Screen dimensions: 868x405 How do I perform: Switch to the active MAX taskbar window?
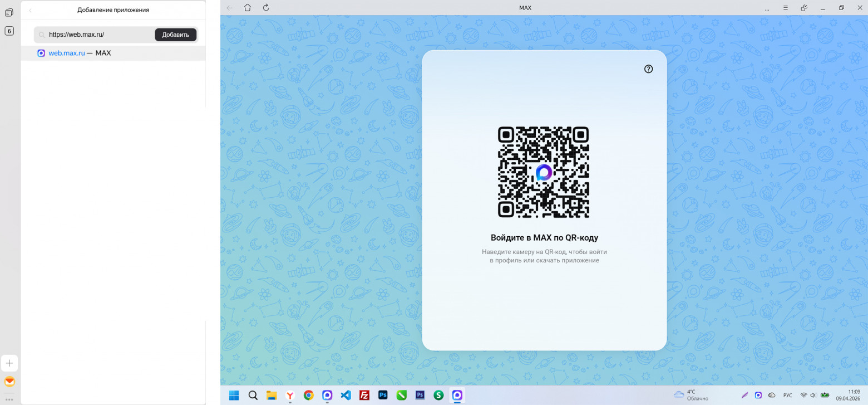point(457,395)
